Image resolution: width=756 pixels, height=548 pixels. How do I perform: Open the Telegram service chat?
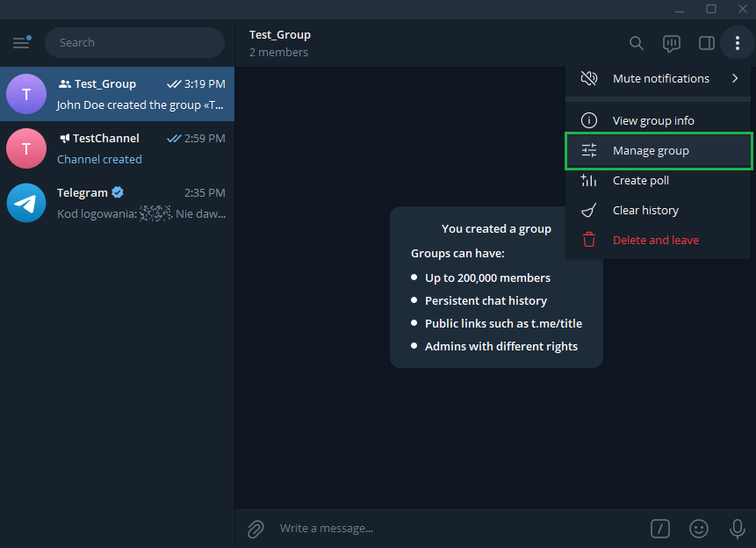[x=117, y=203]
